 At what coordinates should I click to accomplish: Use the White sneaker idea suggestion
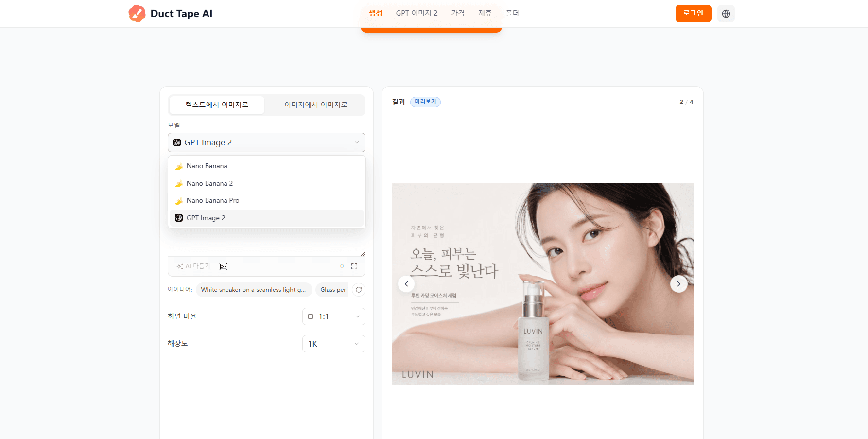pos(254,290)
